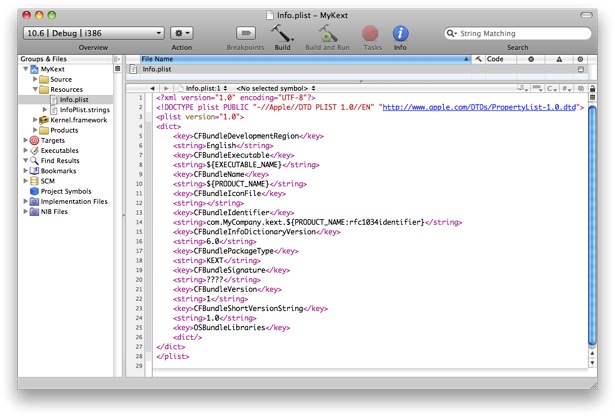
Task: Click the SCM group icon
Action: coord(33,181)
